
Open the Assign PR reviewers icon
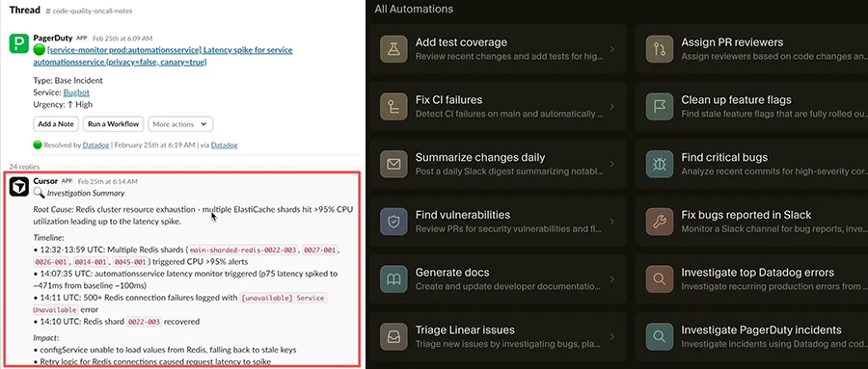660,49
